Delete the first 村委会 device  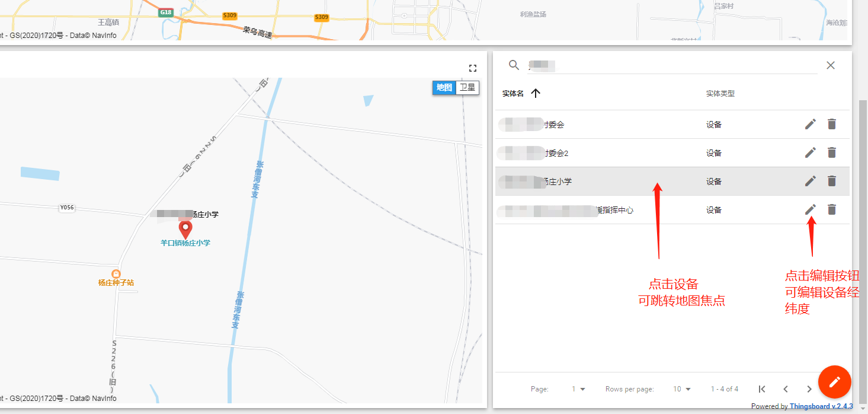[x=832, y=124]
